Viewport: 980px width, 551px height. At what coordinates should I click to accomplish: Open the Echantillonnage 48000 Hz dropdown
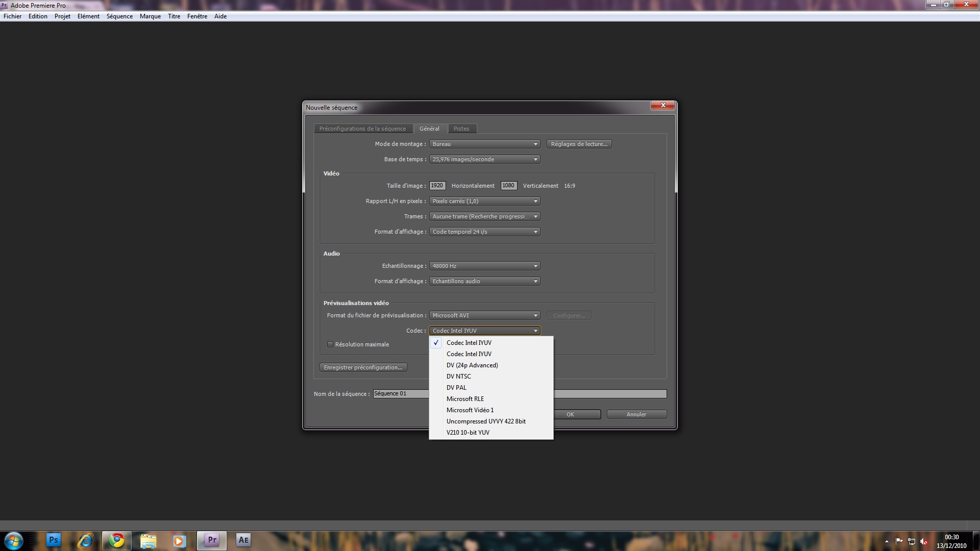(484, 266)
